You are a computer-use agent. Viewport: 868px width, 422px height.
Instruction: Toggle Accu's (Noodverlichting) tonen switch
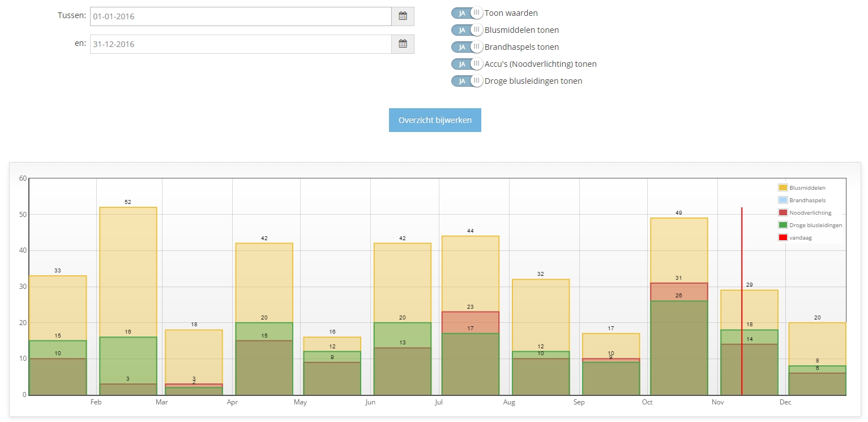pyautogui.click(x=467, y=64)
